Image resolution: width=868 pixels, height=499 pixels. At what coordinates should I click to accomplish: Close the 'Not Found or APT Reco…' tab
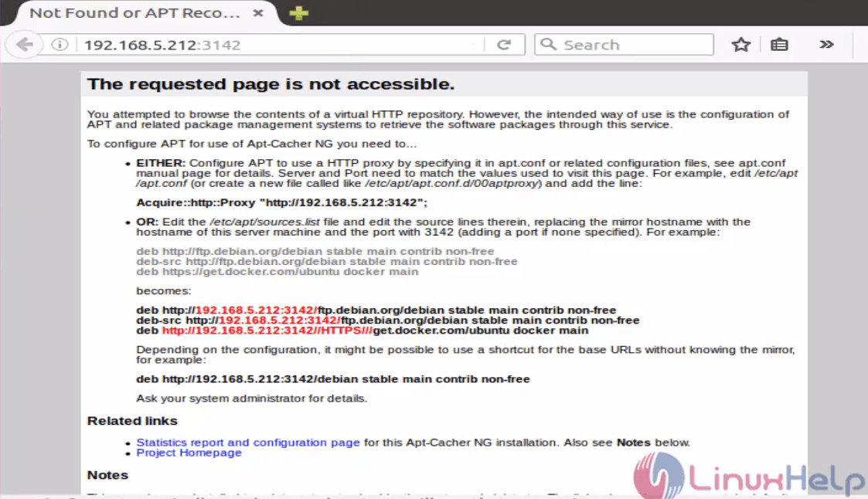(258, 12)
